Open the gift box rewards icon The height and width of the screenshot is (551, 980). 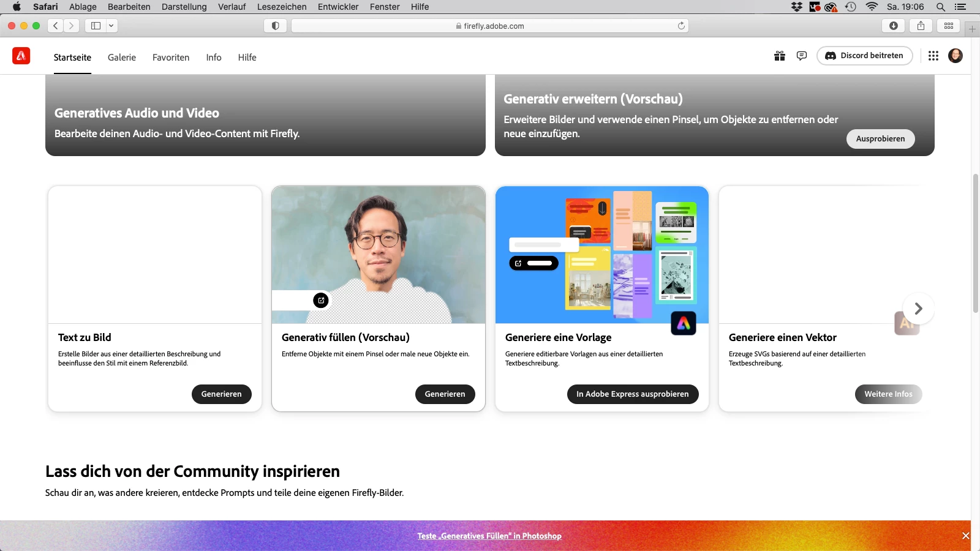[779, 56]
